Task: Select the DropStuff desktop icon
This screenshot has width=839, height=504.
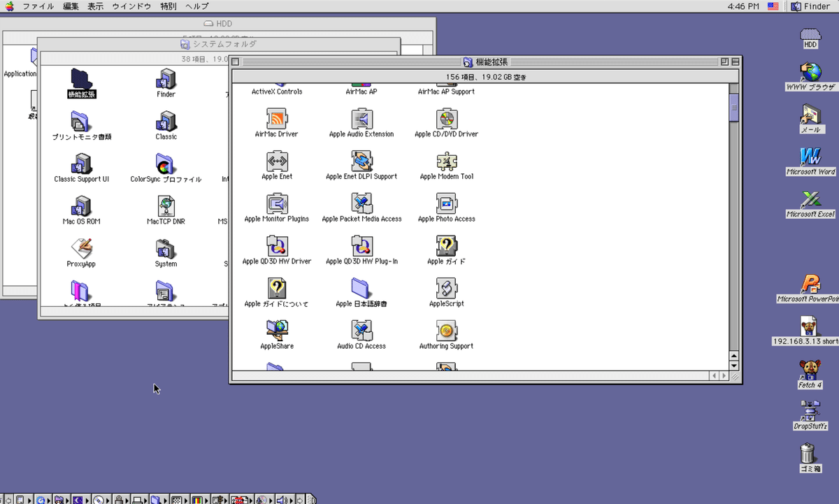Action: pos(810,411)
